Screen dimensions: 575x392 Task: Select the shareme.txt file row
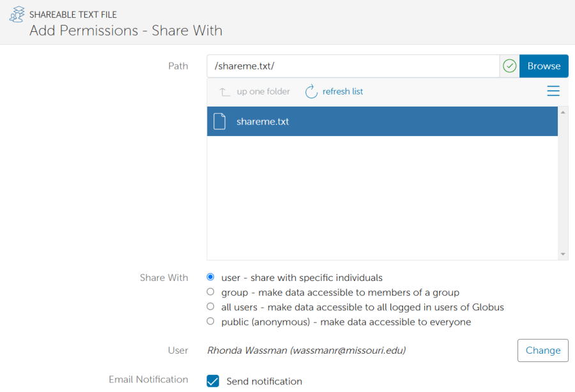383,121
